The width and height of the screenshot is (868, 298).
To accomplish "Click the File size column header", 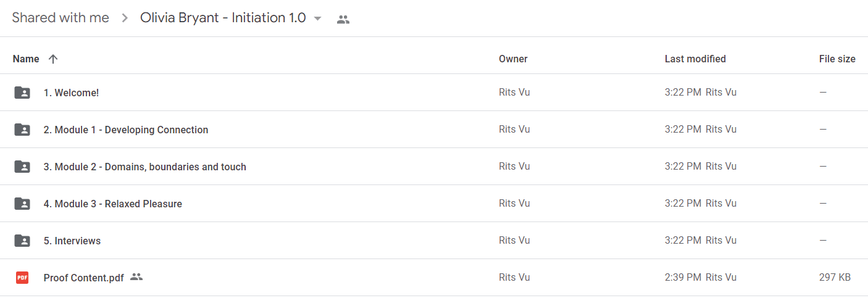I will [837, 59].
